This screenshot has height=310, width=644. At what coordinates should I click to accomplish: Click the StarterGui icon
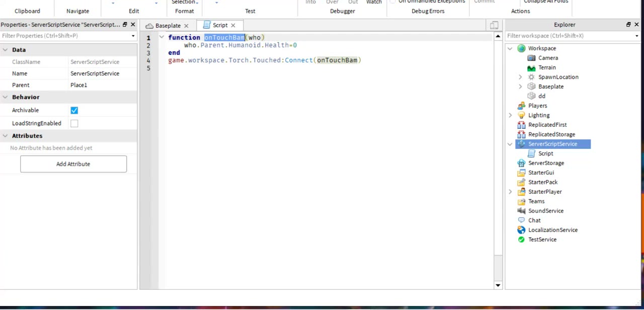(521, 173)
